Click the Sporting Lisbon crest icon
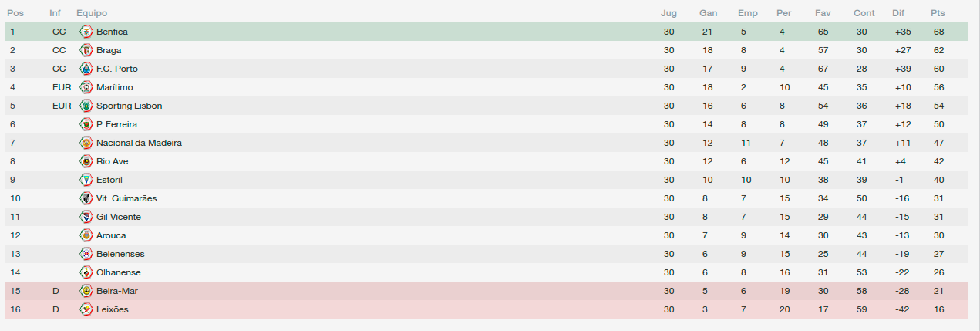Viewport: 980px width, 331px height. 86,106
